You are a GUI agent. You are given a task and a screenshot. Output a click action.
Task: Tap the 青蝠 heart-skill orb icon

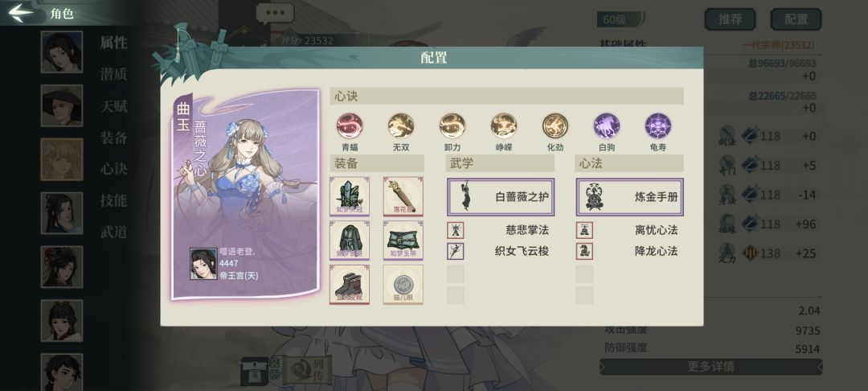pos(350,126)
